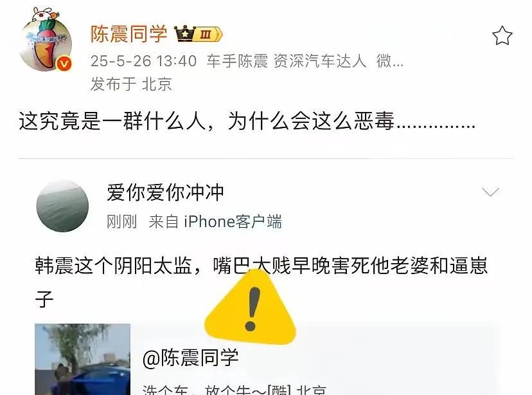Image resolution: width=532 pixels, height=395 pixels.
Task: Tap the star favorite icon
Action: click(x=502, y=35)
